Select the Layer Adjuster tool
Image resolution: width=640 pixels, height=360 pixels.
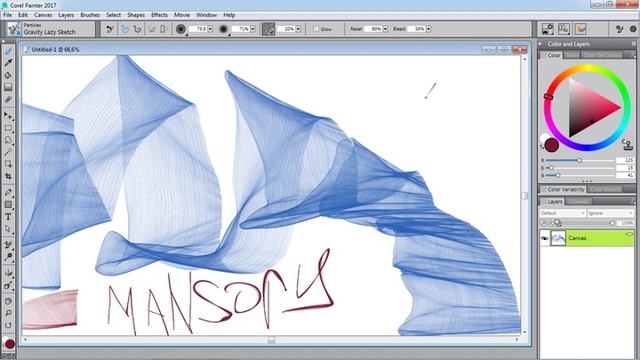pyautogui.click(x=8, y=116)
